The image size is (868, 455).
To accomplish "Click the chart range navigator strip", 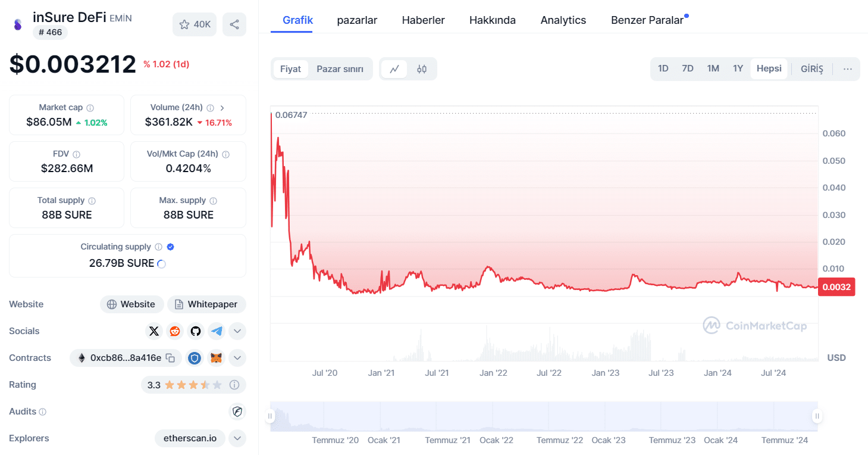I will pos(544,416).
